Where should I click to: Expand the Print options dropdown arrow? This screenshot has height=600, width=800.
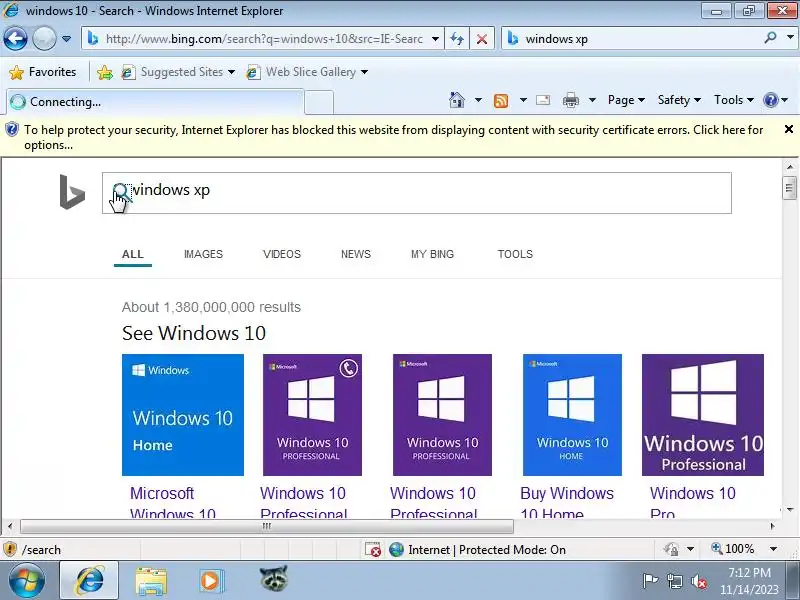click(592, 100)
